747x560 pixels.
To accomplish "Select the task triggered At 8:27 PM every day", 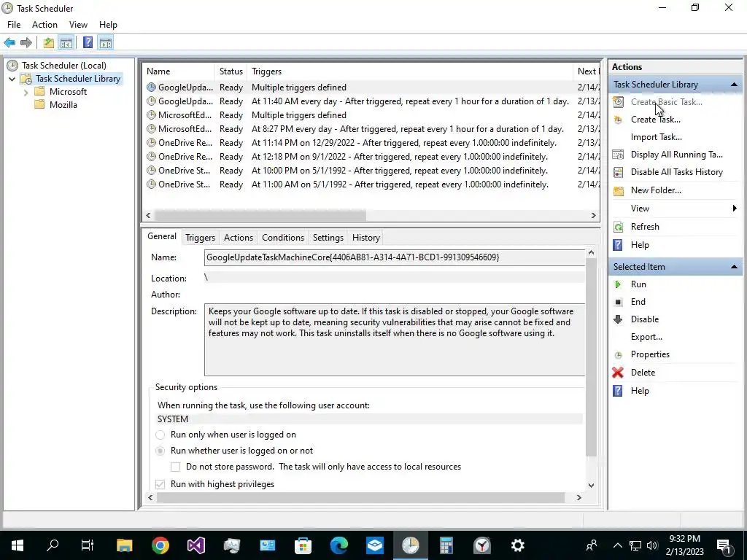I will pos(371,129).
